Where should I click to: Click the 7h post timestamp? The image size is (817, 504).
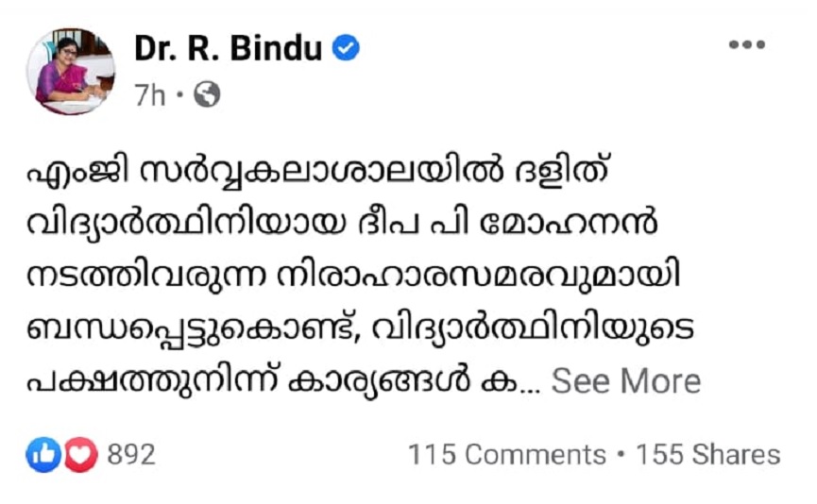[x=150, y=94]
